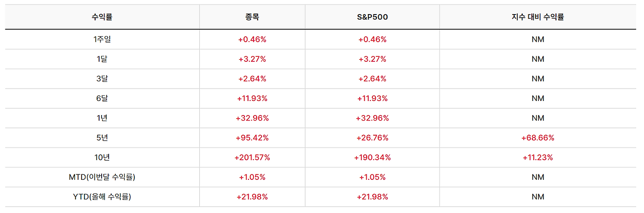The image size is (644, 213).
Task: Click the 수익률 column header
Action: [102, 17]
